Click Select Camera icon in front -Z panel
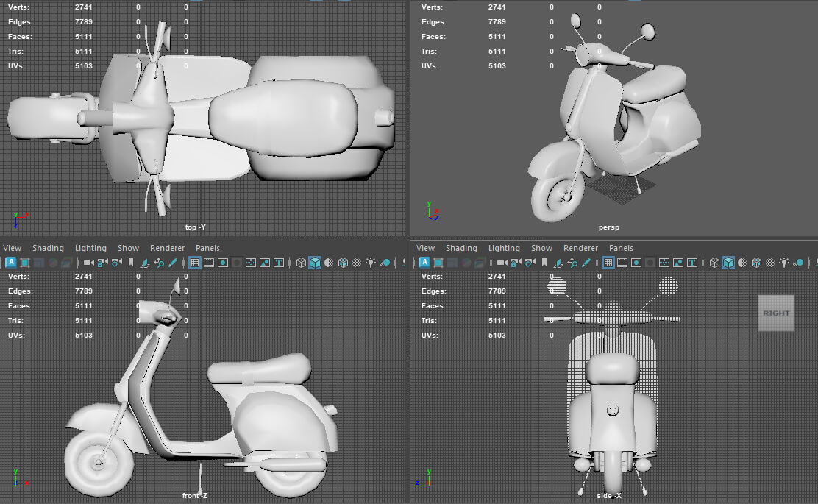 pyautogui.click(x=89, y=263)
